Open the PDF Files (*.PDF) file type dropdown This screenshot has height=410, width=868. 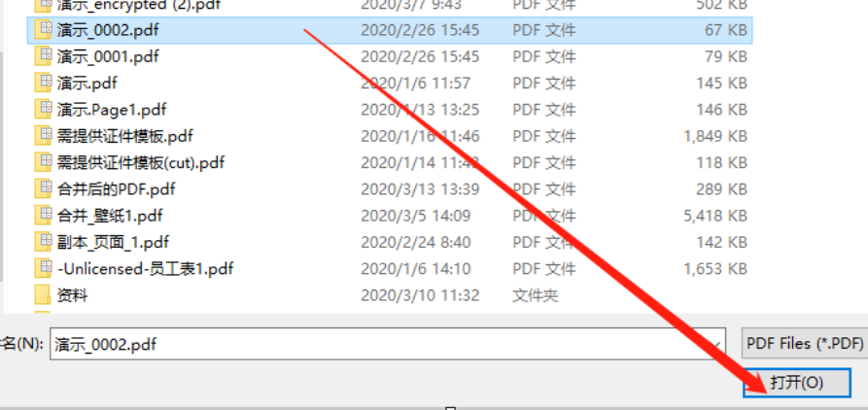pyautogui.click(x=805, y=343)
